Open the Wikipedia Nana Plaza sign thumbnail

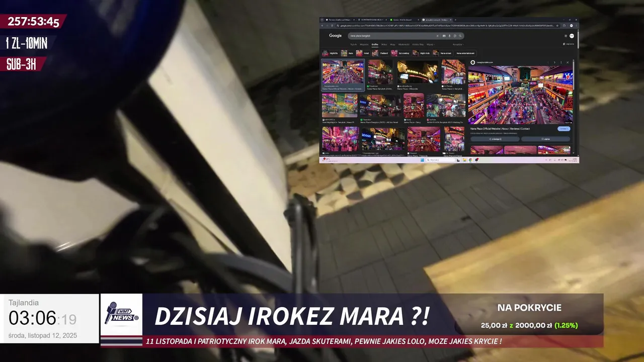[417, 72]
